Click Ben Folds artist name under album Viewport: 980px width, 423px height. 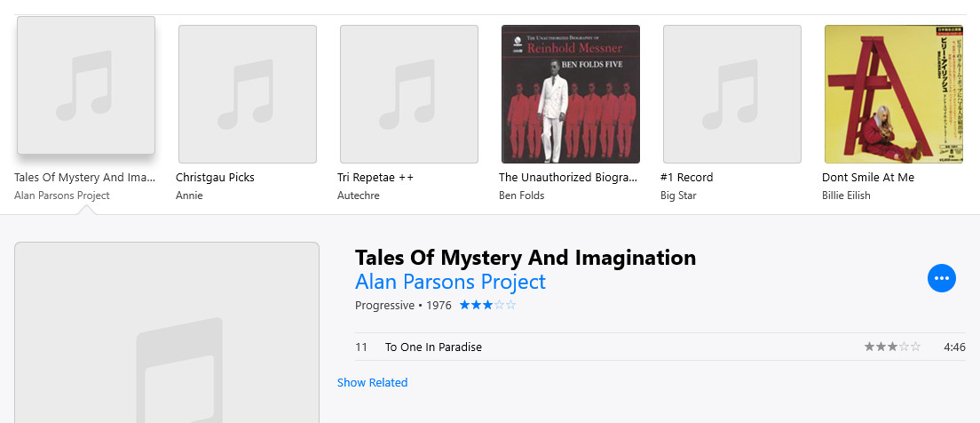(522, 196)
